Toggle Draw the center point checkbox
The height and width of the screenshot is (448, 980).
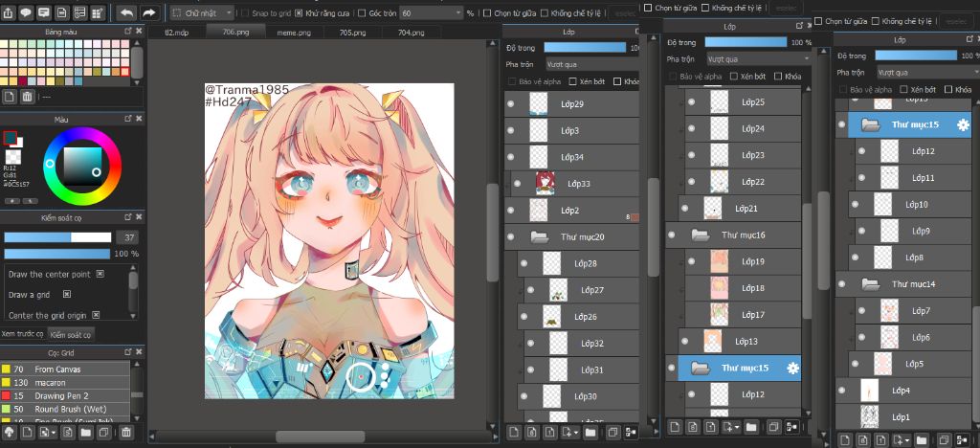click(100, 274)
